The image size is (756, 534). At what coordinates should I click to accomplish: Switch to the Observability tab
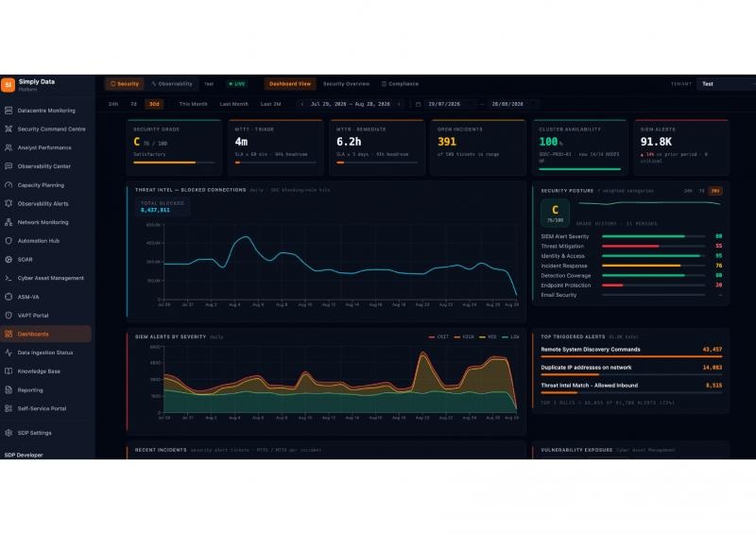[172, 84]
